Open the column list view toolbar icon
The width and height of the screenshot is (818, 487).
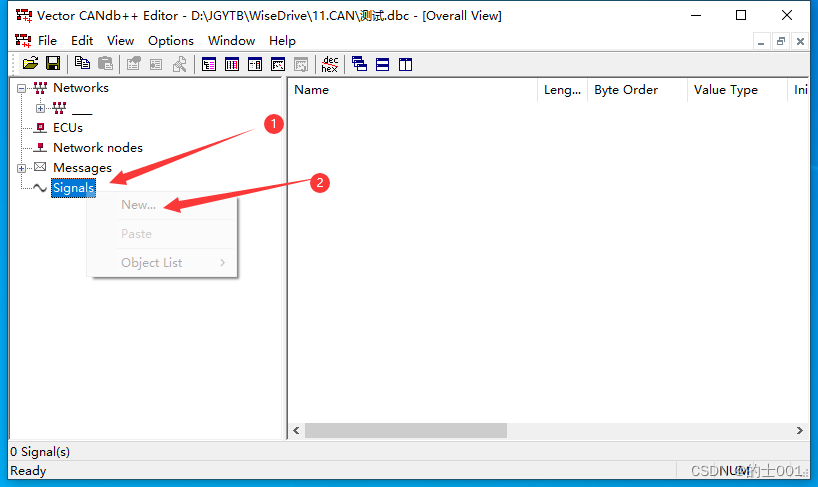point(232,64)
